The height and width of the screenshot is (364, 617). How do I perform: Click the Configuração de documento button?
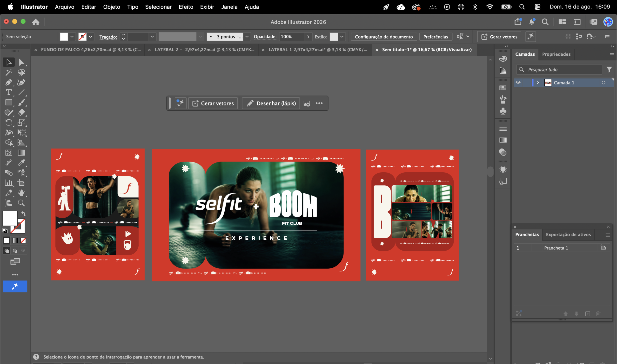pyautogui.click(x=384, y=37)
